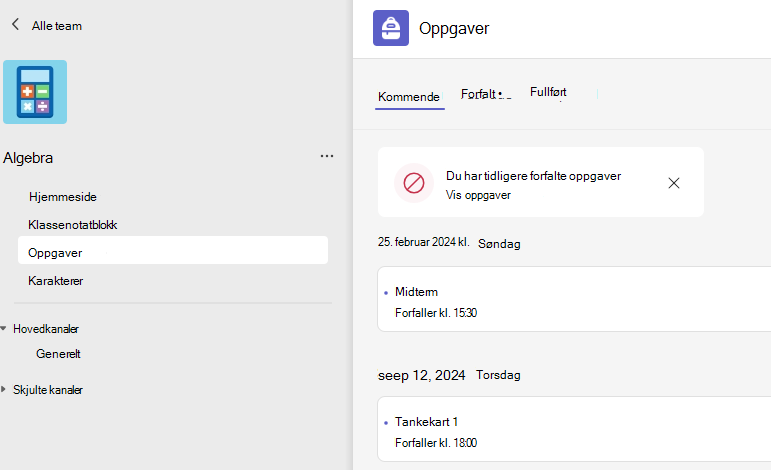Open the Tankekart 1 assignment card
The width and height of the screenshot is (771, 470).
[x=574, y=429]
